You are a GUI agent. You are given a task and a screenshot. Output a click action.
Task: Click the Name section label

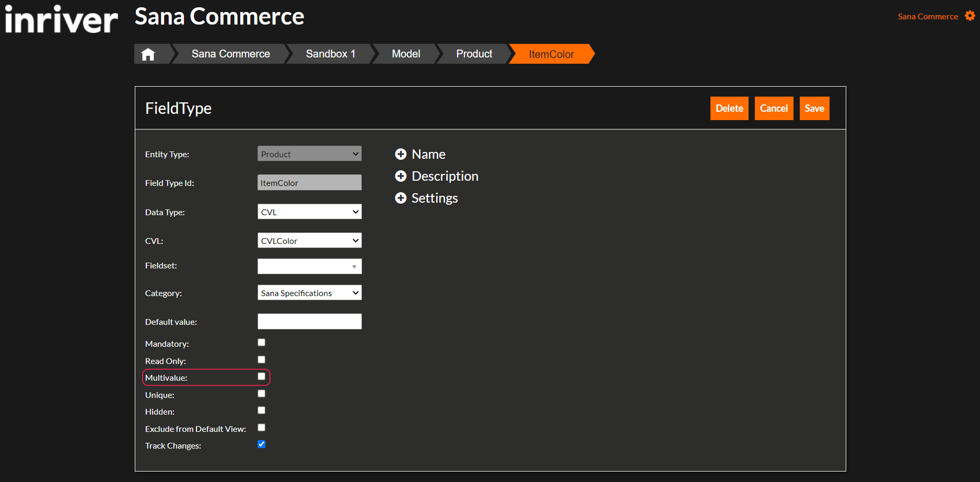click(x=428, y=154)
